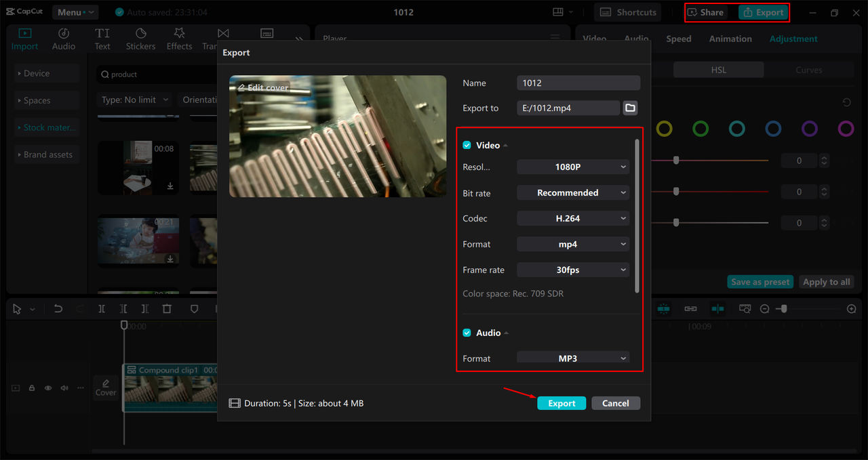Open the Frame rate 30fps dropdown
Viewport: 868px width, 460px height.
point(573,270)
